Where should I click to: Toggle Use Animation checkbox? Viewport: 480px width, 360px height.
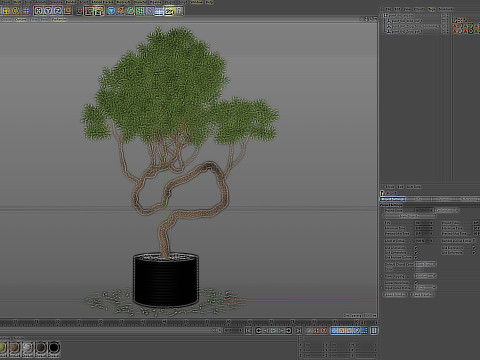416,248
